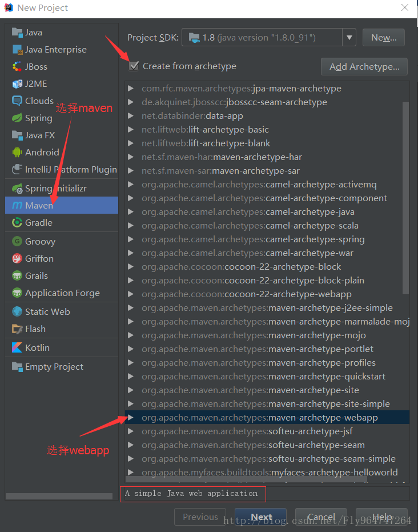Screen dimensions: 418x532
Task: Expand net.databinder:data-app node
Action: (x=131, y=115)
